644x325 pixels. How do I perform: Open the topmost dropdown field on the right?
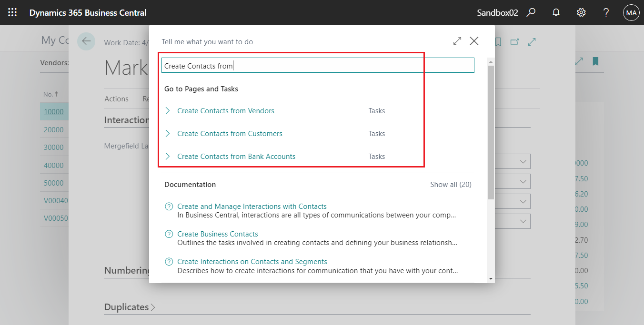coord(524,161)
